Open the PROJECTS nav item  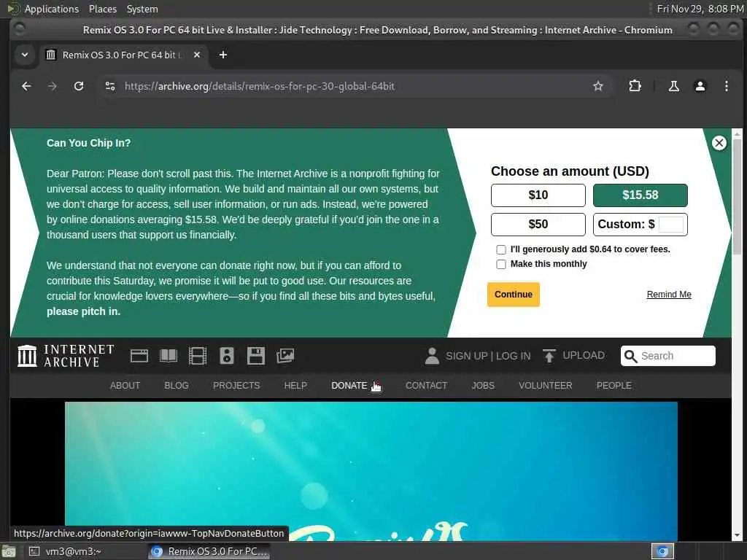tap(236, 386)
